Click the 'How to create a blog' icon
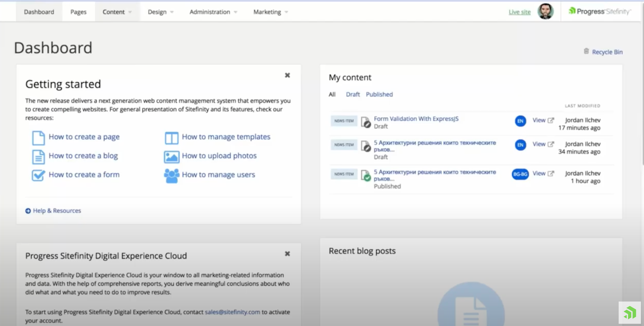This screenshot has width=644, height=326. [x=38, y=157]
